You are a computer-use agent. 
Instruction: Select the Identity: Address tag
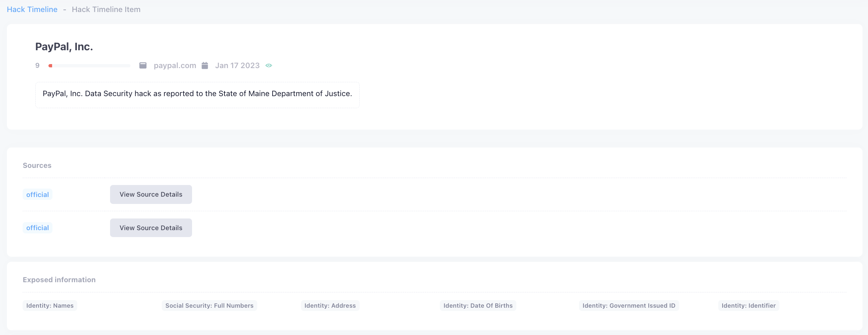point(330,306)
